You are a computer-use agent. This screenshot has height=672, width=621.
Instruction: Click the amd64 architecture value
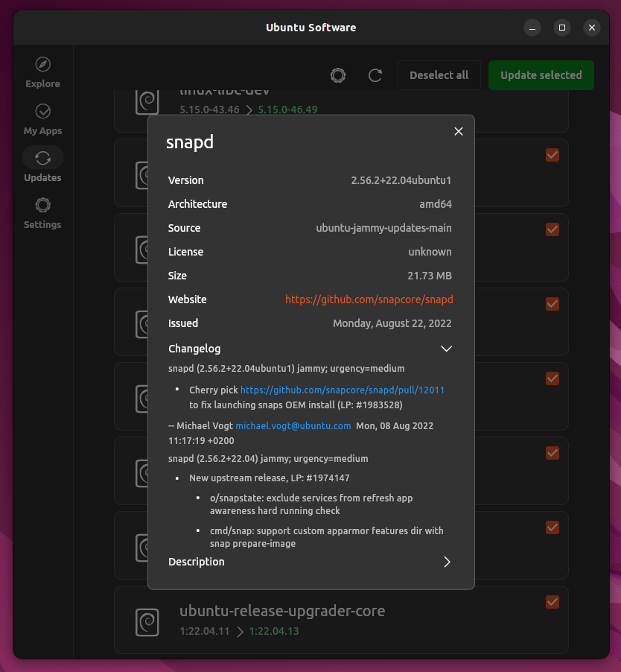436,204
